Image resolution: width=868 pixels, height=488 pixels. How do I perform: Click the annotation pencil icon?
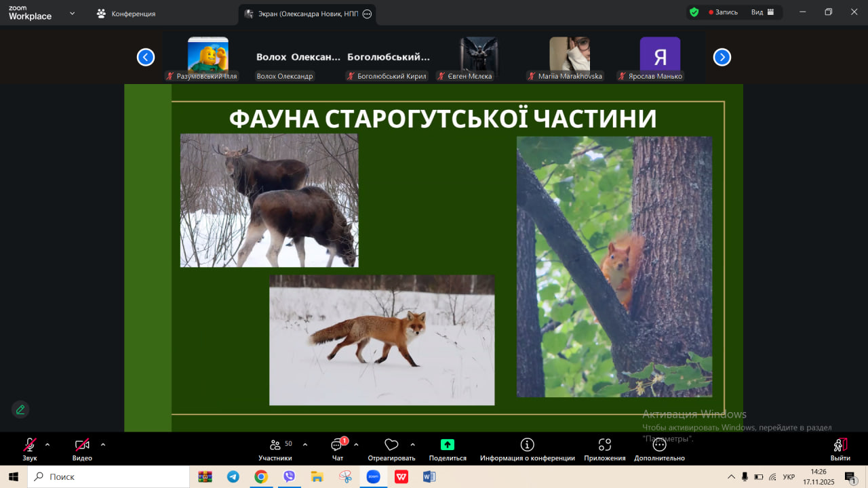click(20, 409)
